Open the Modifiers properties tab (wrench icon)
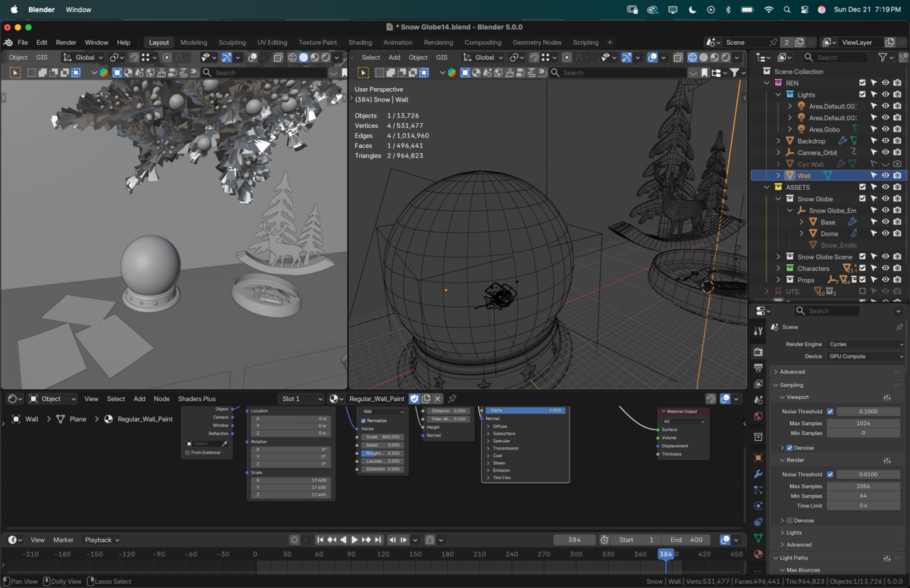 [758, 474]
